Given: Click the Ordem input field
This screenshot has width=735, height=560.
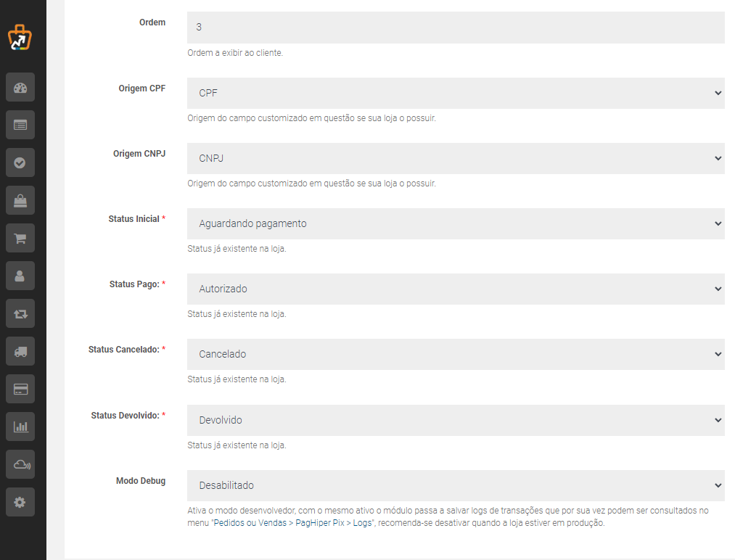Looking at the screenshot, I should (456, 27).
